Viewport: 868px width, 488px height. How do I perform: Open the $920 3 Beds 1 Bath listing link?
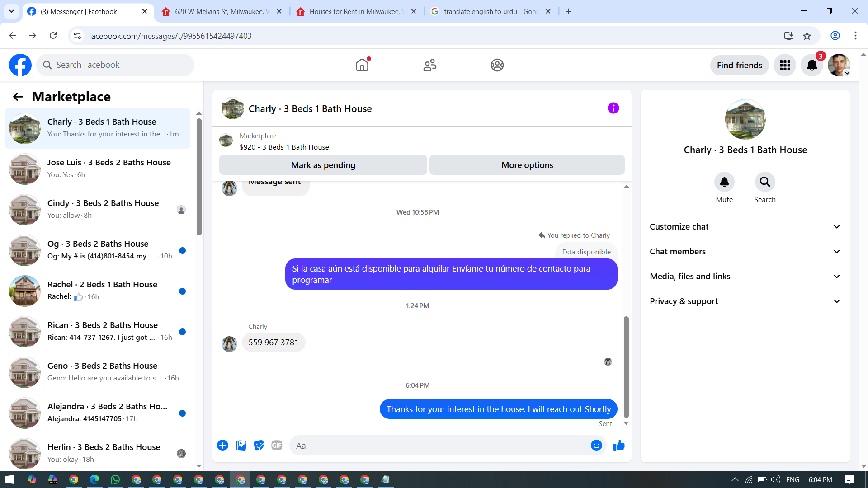pyautogui.click(x=284, y=147)
